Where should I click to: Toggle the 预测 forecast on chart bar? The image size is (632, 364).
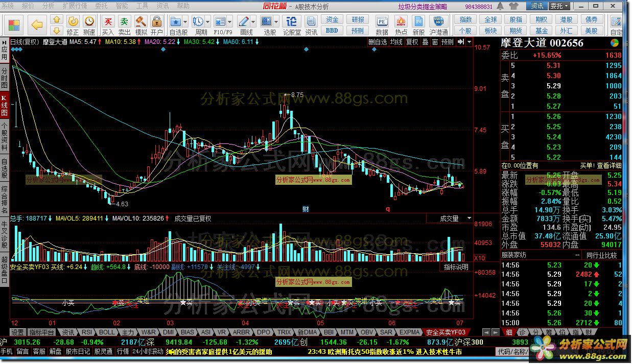[x=448, y=42]
